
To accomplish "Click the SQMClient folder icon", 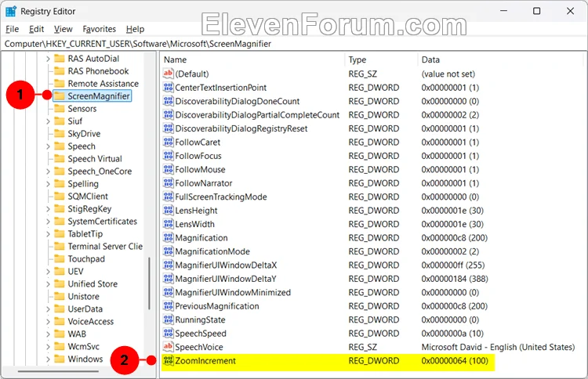I will 60,196.
